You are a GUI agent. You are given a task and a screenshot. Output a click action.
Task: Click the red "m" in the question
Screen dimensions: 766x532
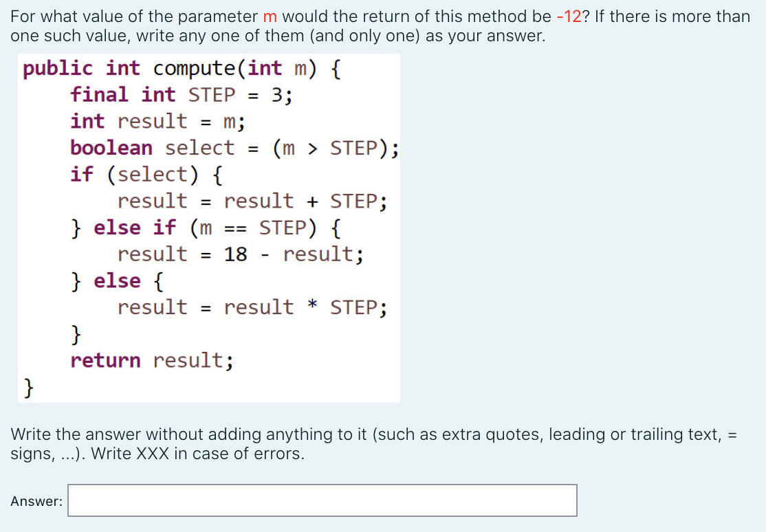[x=270, y=16]
